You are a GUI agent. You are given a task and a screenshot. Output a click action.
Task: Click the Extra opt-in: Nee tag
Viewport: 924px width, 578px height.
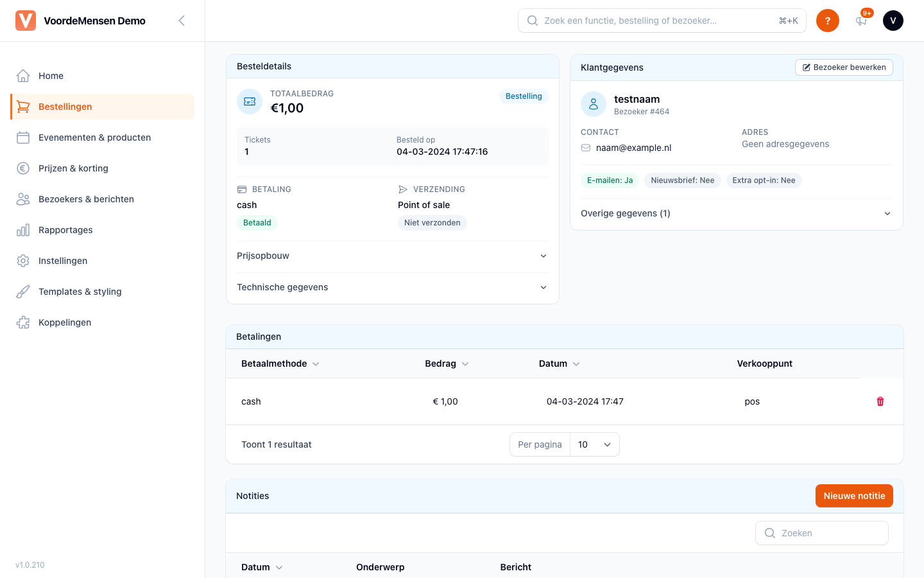(x=764, y=180)
